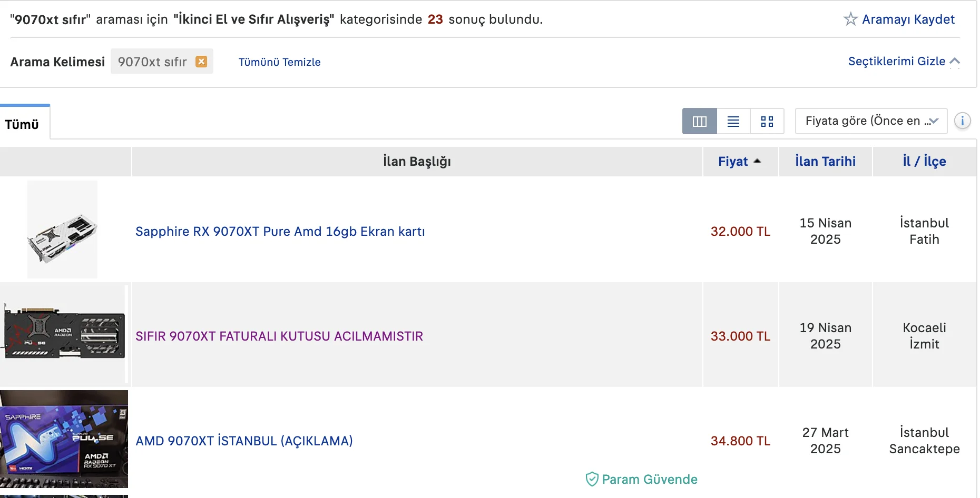This screenshot has height=498, width=980.
Task: Open Sapphire RX 9070XT Pure listing
Action: pos(280,232)
